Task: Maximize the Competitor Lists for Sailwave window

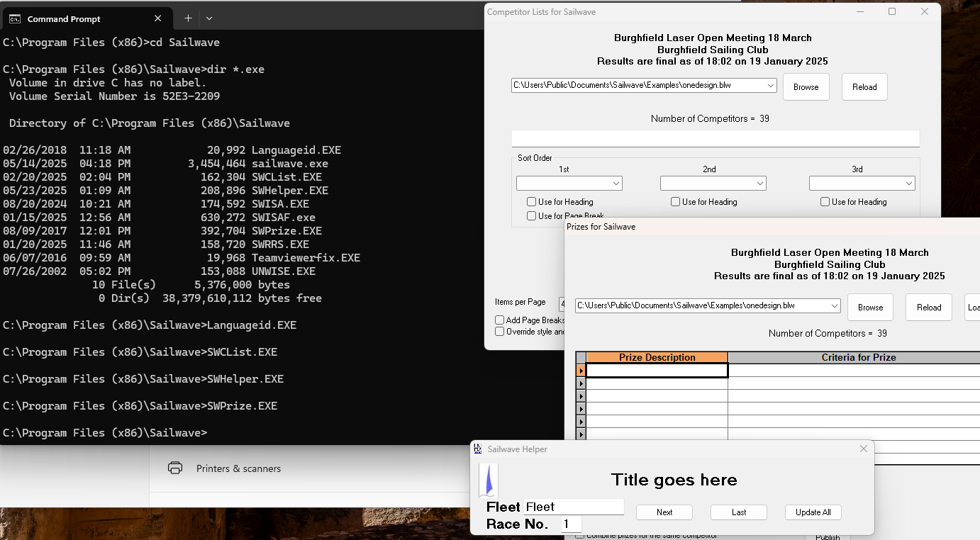Action: [x=892, y=11]
